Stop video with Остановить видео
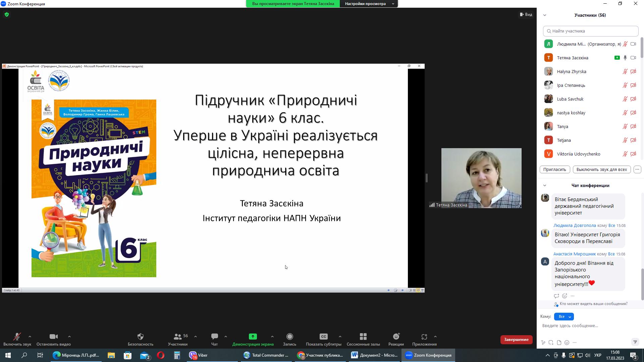This screenshot has height=362, width=644. pos(53,337)
